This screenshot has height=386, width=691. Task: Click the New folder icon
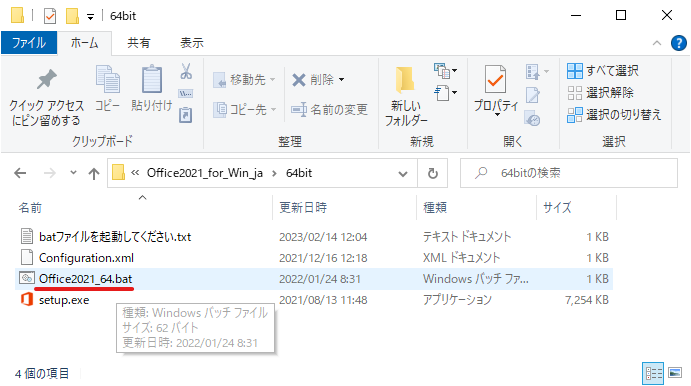pos(405,80)
